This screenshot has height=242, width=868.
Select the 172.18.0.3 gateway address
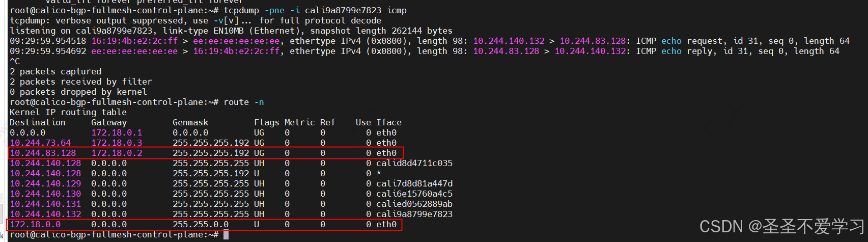click(x=117, y=143)
